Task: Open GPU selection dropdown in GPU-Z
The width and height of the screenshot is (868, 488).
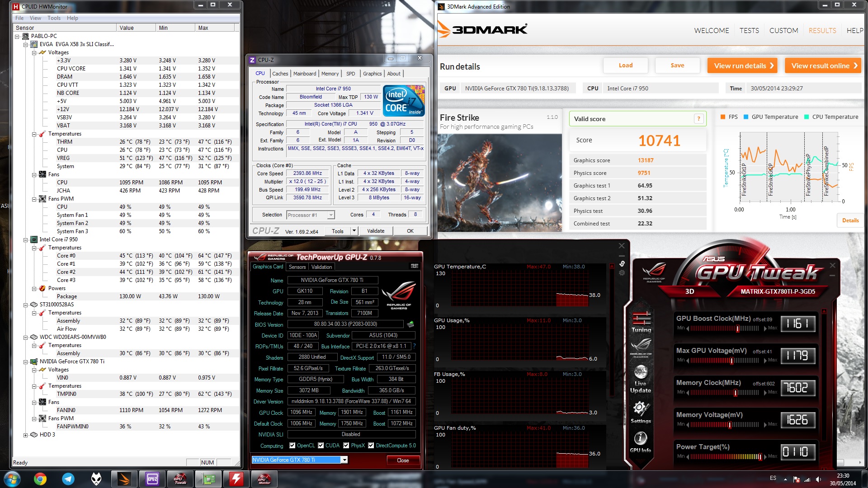Action: coord(344,460)
